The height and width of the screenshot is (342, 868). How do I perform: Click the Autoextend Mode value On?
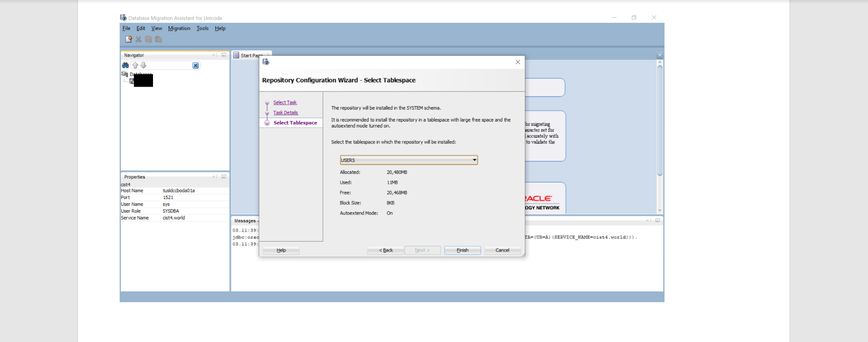coord(390,214)
